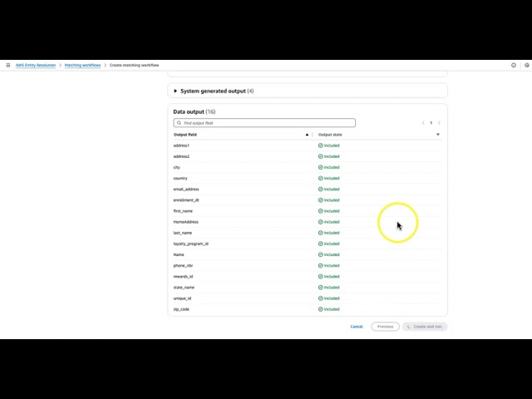The image size is (532, 399).
Task: Click Included status icon for HomeAddress
Action: (x=320, y=222)
